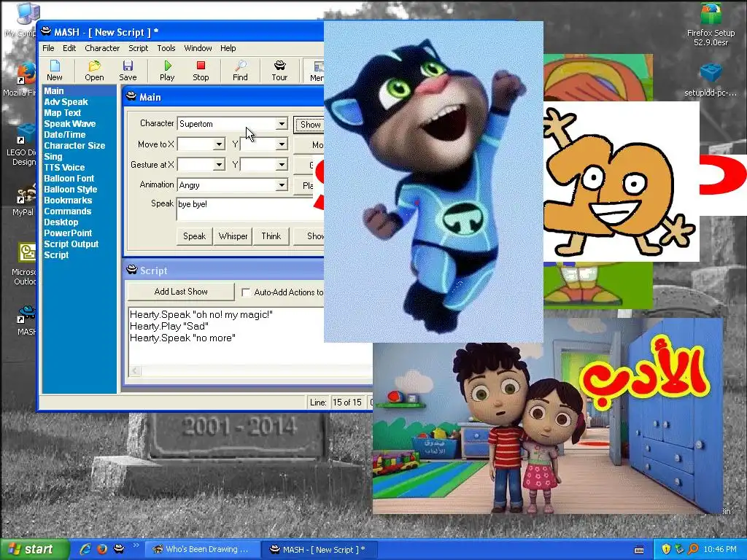Save the script with the Save toolbar icon
The height and width of the screenshot is (560, 747).
click(128, 71)
